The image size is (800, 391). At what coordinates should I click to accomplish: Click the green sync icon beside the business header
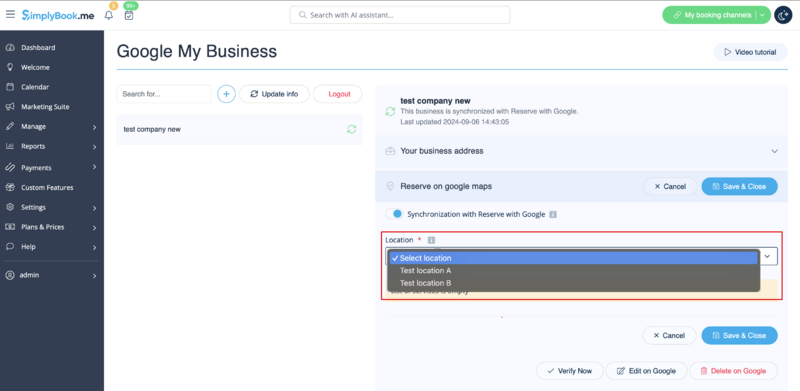click(390, 111)
